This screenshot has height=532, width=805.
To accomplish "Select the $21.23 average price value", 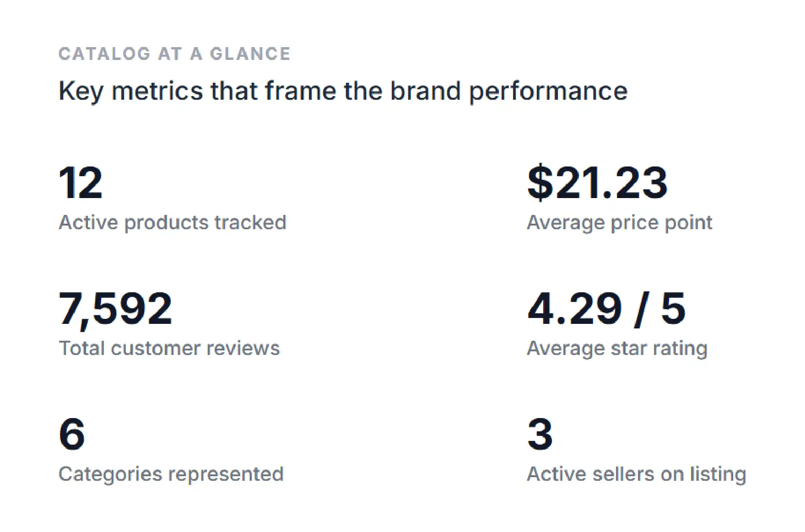I will [598, 183].
